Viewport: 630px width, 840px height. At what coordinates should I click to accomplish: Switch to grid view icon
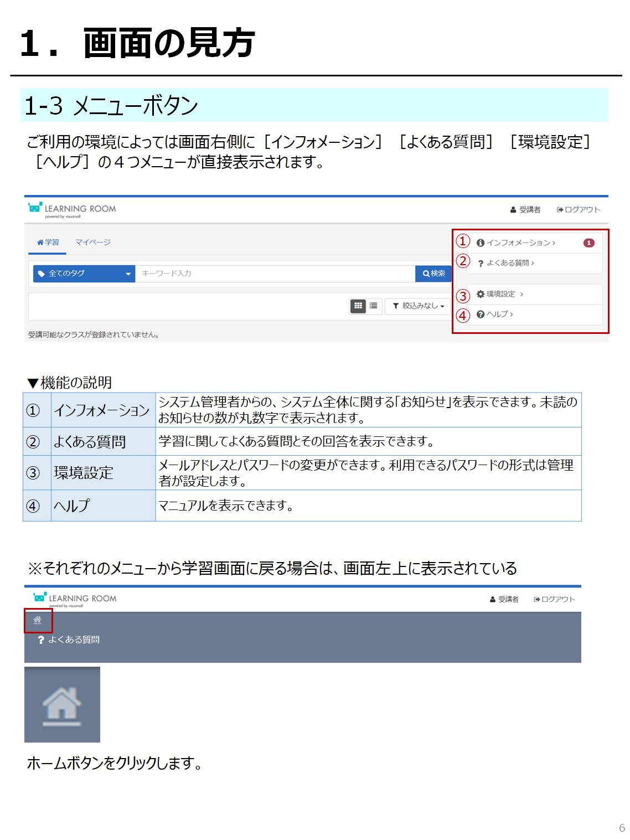click(x=358, y=306)
